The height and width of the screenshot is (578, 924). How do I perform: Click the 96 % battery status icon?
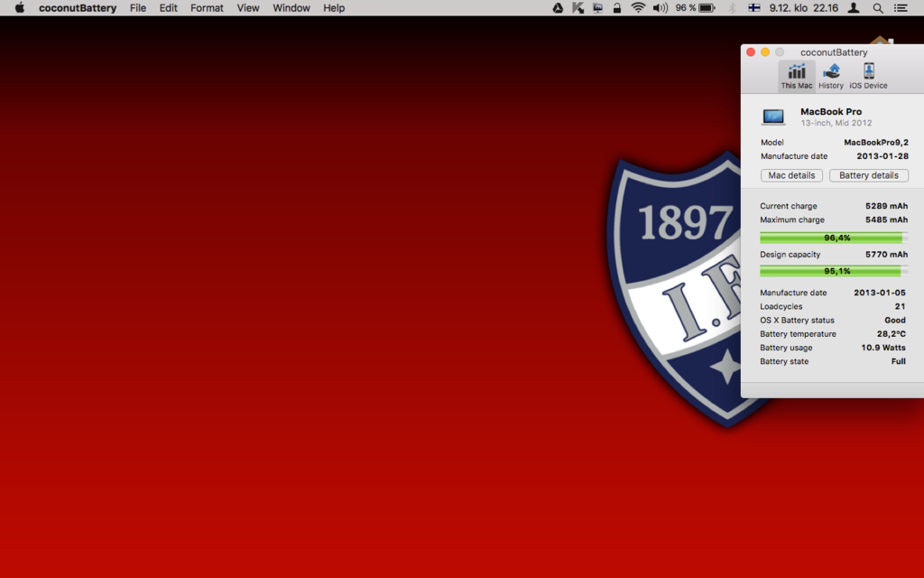pyautogui.click(x=696, y=7)
